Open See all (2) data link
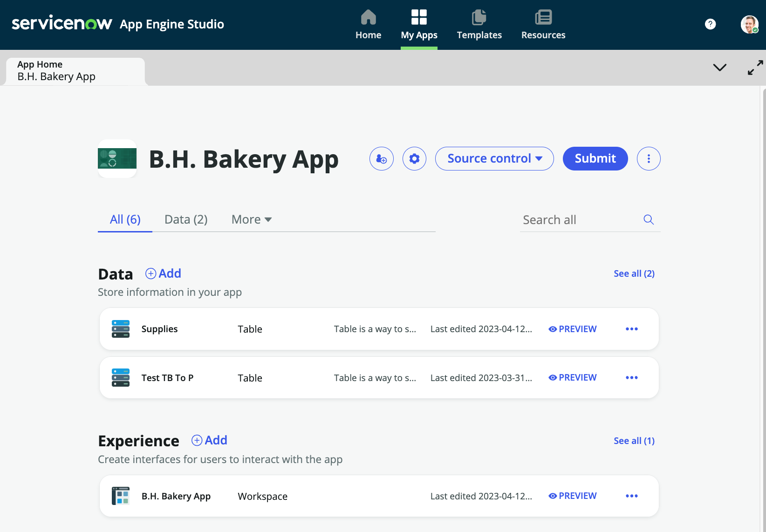Viewport: 766px width, 532px height. (x=634, y=273)
